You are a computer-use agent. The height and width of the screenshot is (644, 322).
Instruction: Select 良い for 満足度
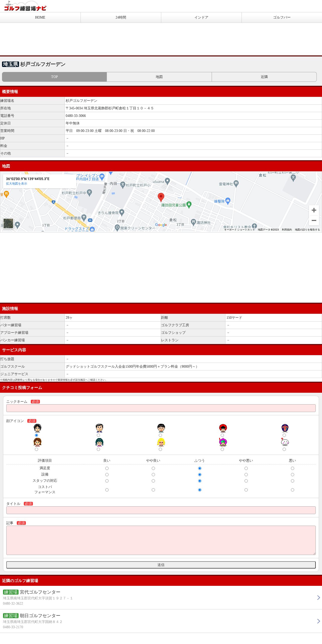(107, 468)
